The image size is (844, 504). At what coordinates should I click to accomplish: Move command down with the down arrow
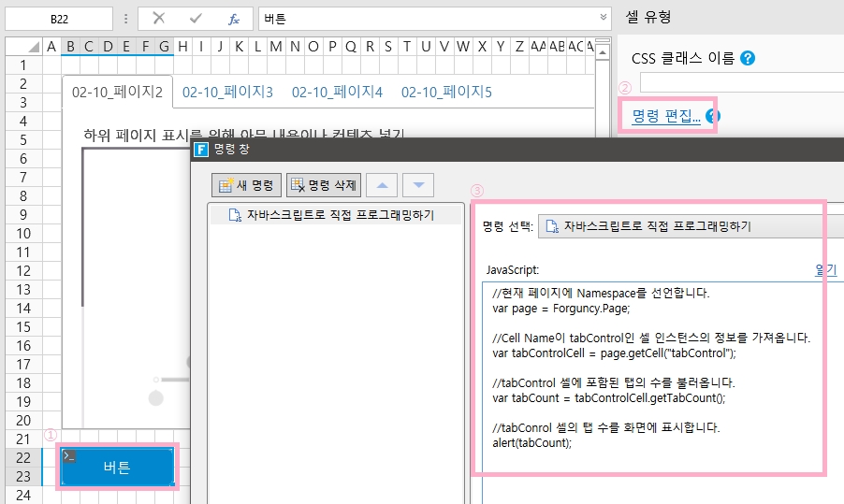pos(417,185)
